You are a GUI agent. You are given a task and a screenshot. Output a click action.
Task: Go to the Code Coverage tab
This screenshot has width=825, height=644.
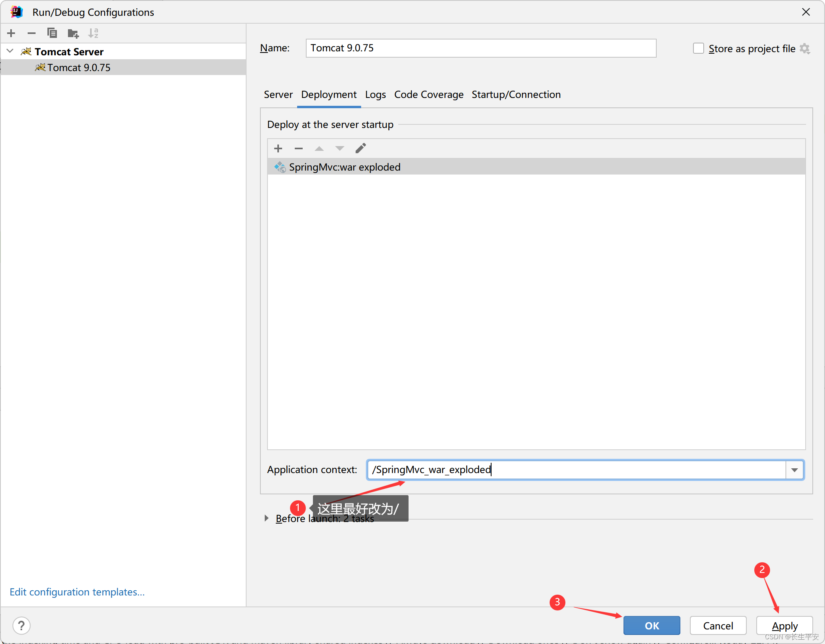coord(429,95)
